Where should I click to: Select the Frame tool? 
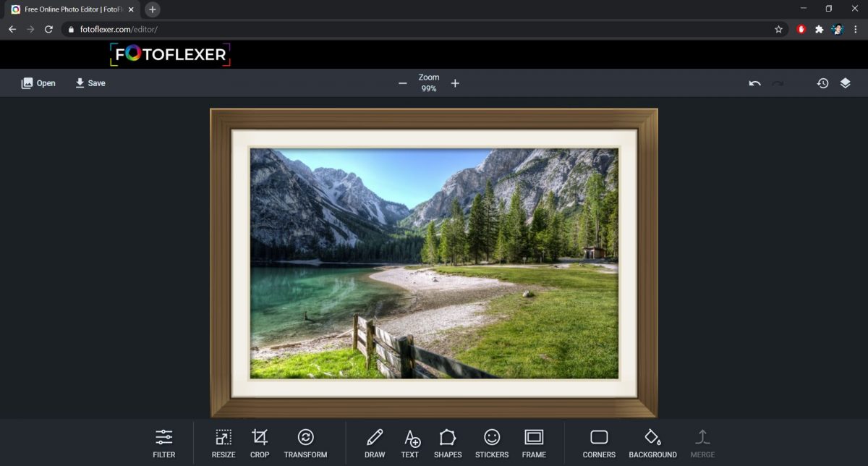(534, 442)
